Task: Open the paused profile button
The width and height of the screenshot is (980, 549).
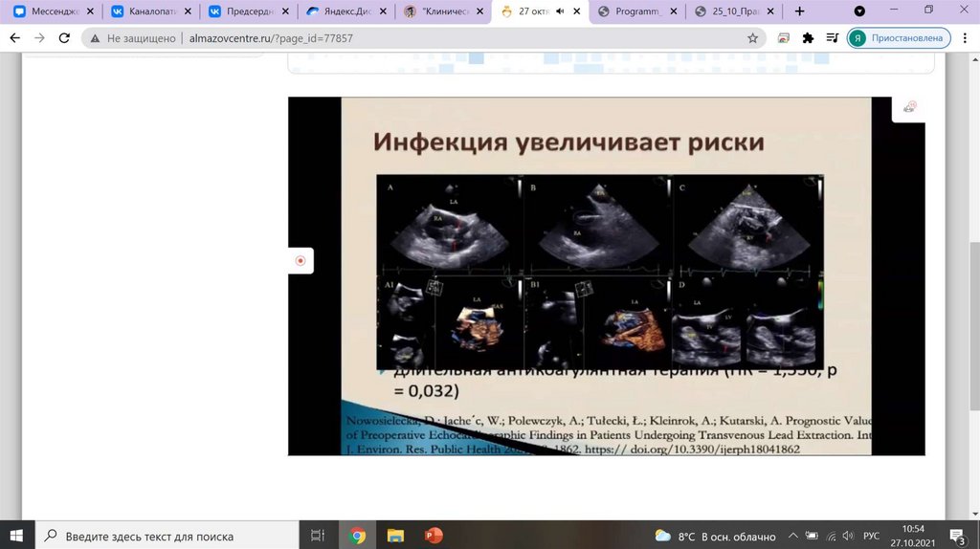Action: point(899,38)
